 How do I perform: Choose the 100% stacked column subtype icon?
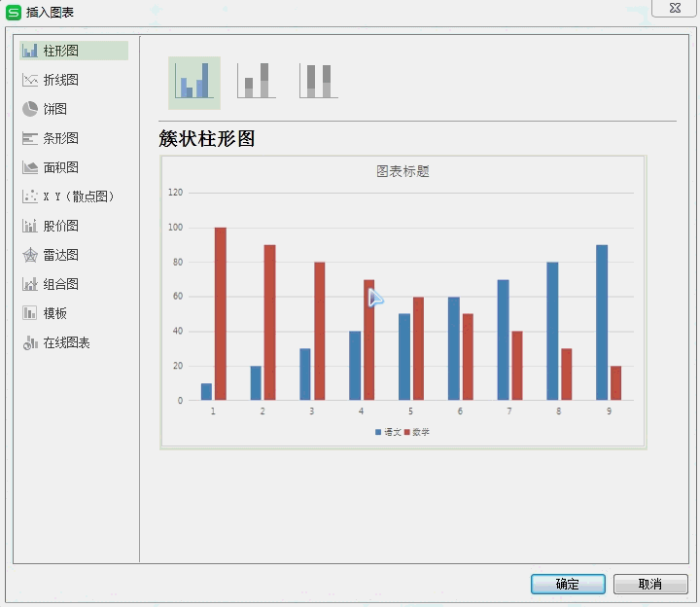318,82
